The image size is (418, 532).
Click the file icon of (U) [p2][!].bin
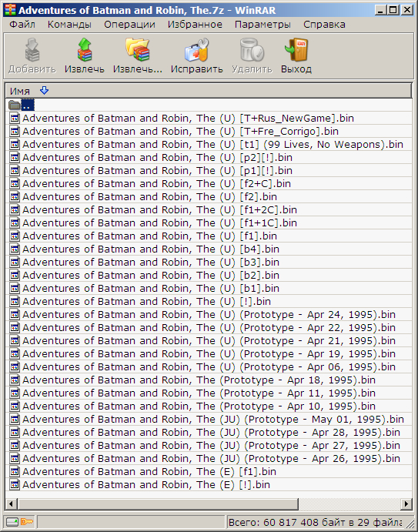click(15, 157)
